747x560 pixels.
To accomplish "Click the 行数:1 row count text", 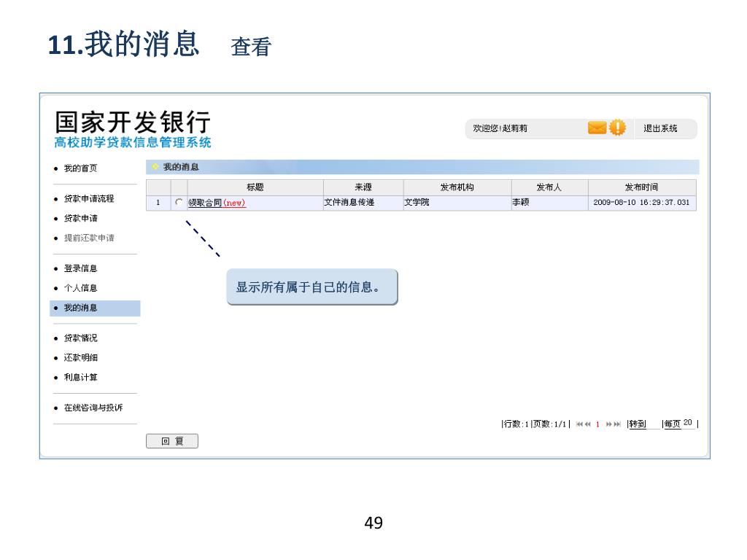I will tap(516, 424).
